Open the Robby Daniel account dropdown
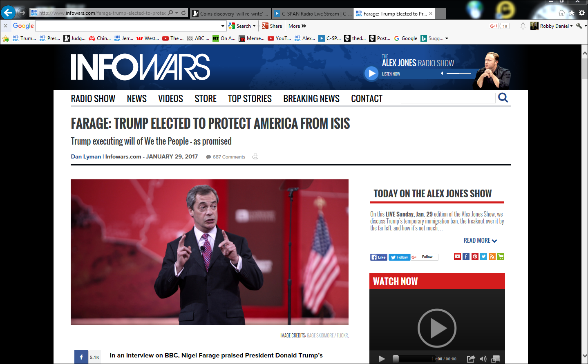 click(571, 26)
